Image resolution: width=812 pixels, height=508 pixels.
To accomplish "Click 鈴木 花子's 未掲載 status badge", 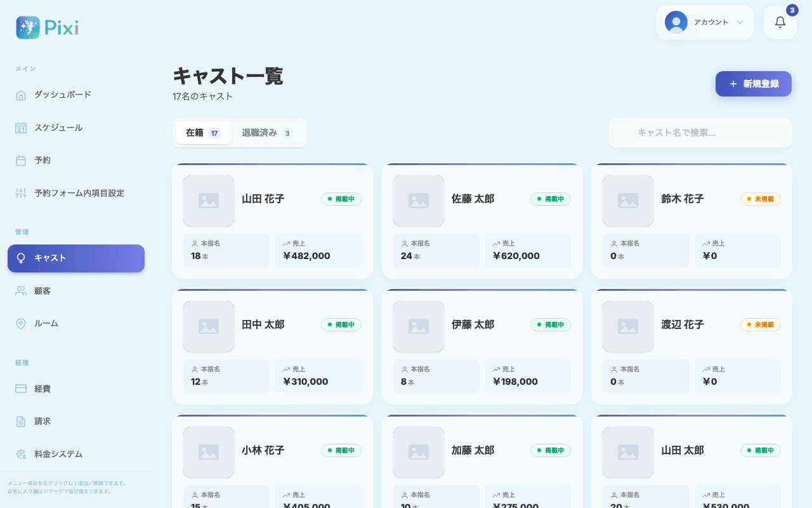I will (761, 199).
